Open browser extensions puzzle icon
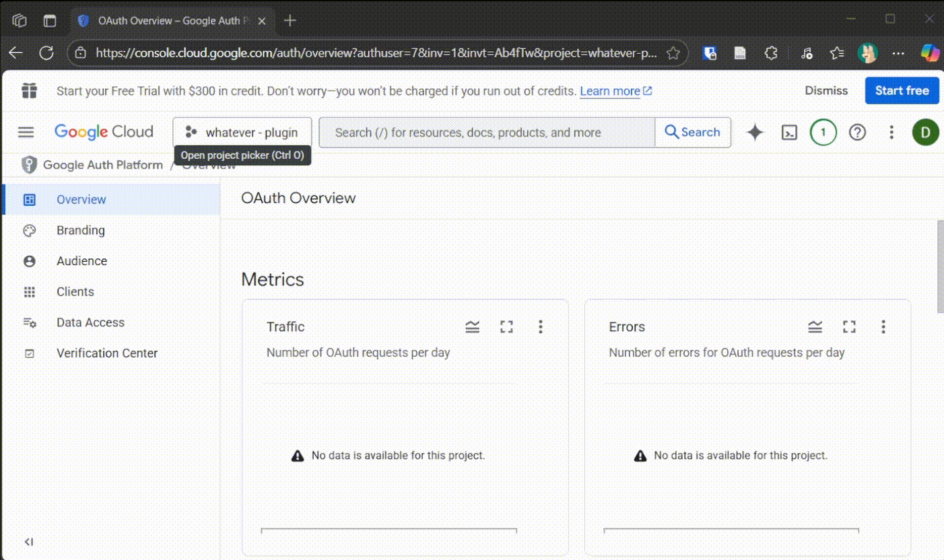This screenshot has width=944, height=560. pyautogui.click(x=772, y=53)
